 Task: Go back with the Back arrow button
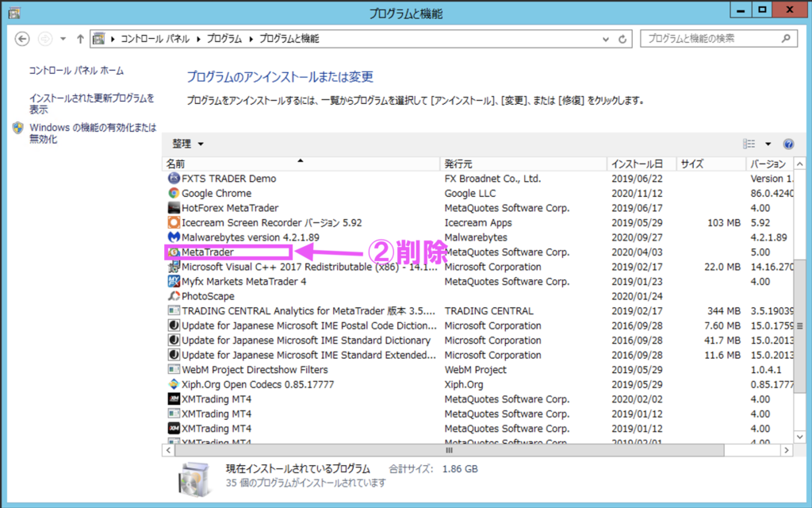(22, 39)
